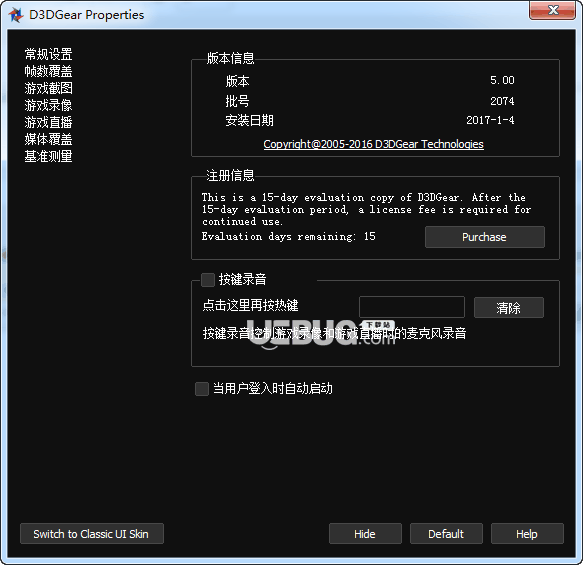Select 游戏录像 in the sidebar
The height and width of the screenshot is (565, 583).
(48, 105)
